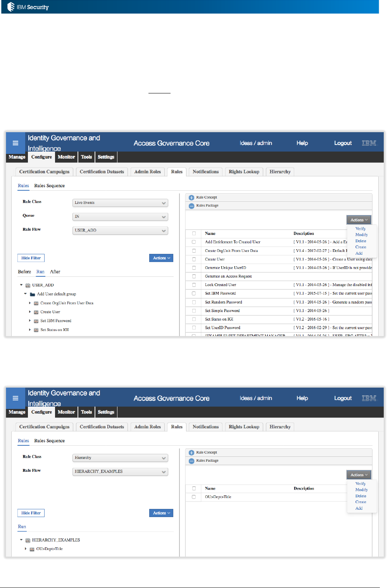
Task: Tick the checkbox for Create OrgUnit From User Data row
Action: pos(194,251)
